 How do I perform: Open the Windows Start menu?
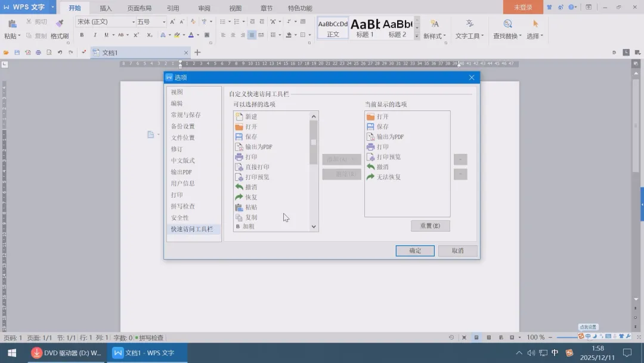[12, 353]
